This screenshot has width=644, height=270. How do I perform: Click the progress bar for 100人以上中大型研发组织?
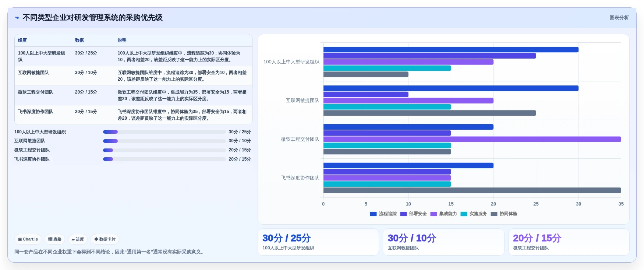pos(164,132)
